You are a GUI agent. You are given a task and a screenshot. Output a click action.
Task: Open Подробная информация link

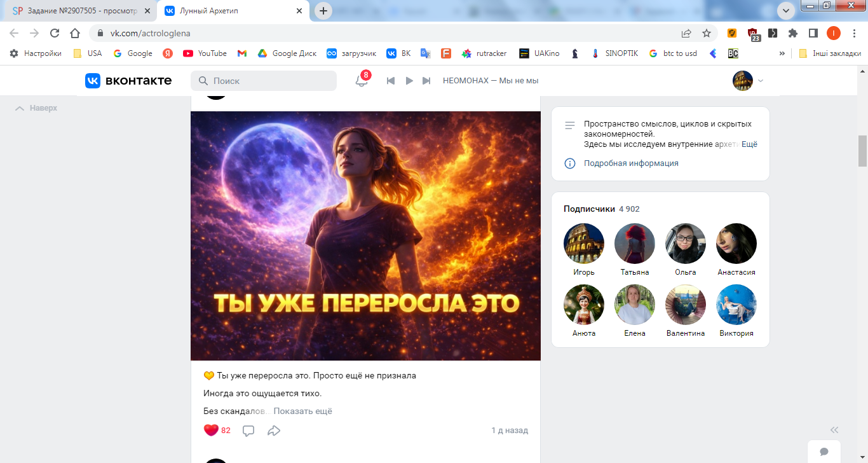tap(631, 163)
